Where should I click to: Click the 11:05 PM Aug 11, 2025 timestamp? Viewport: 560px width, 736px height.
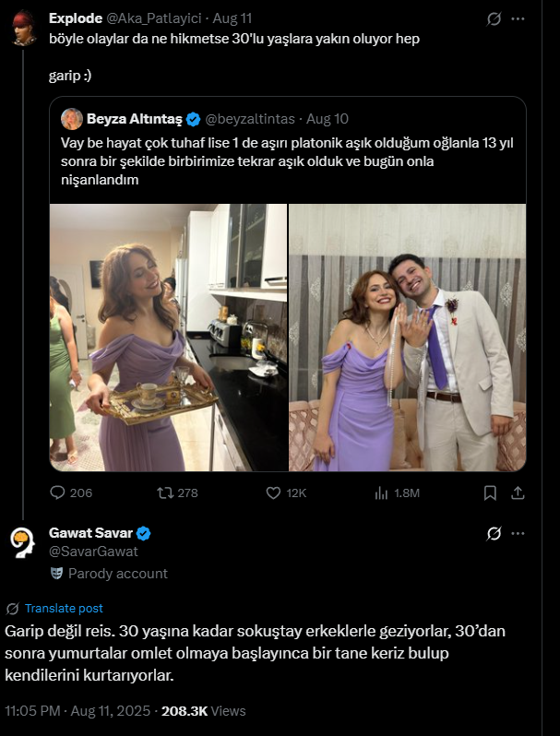[x=77, y=711]
